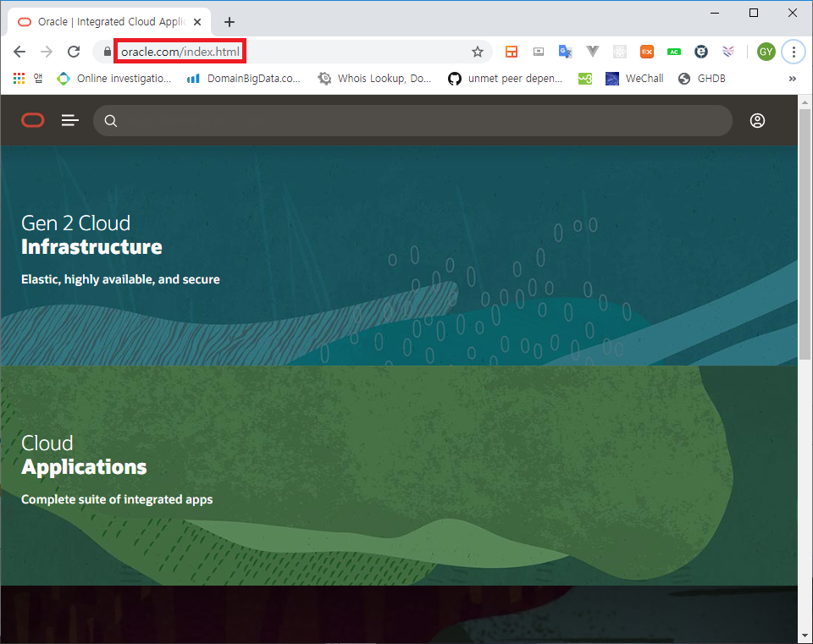The image size is (813, 644).
Task: Click the 'Complete suite of integrated apps' text
Action: [x=117, y=499]
